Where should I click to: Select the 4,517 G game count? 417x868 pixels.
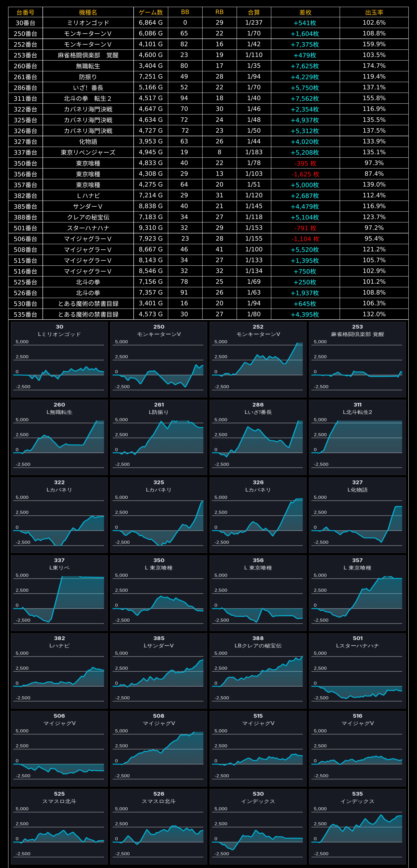151,98
